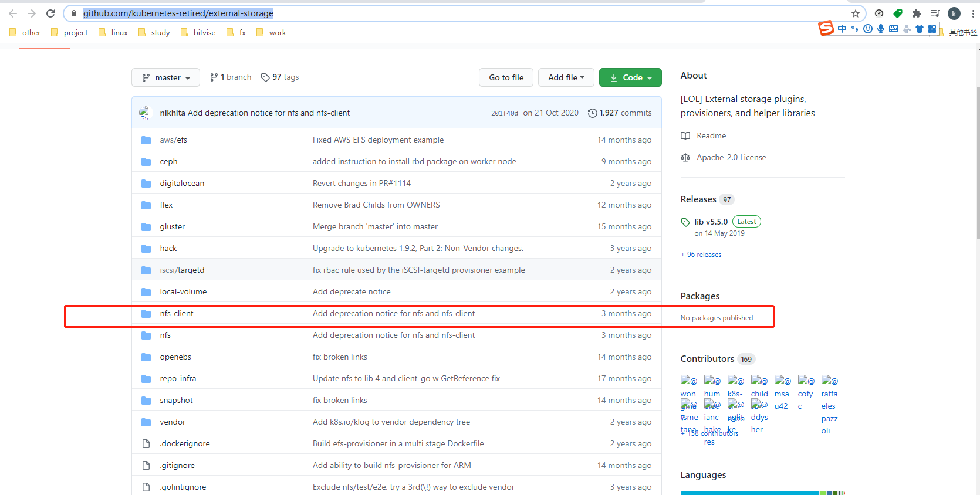
Task: Open the nfs-client folder
Action: click(177, 313)
